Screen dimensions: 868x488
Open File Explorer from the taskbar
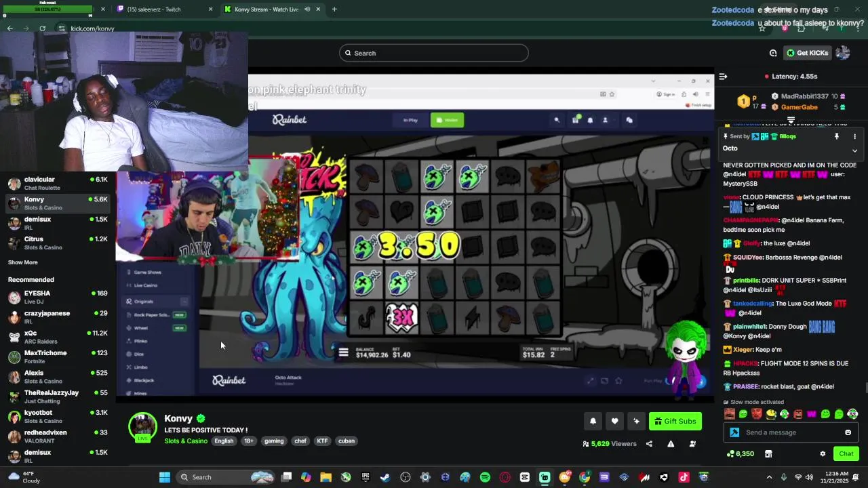[x=325, y=477]
